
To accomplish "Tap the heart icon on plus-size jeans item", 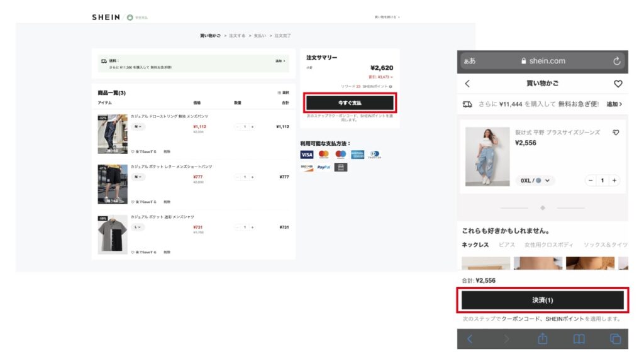I will point(616,133).
